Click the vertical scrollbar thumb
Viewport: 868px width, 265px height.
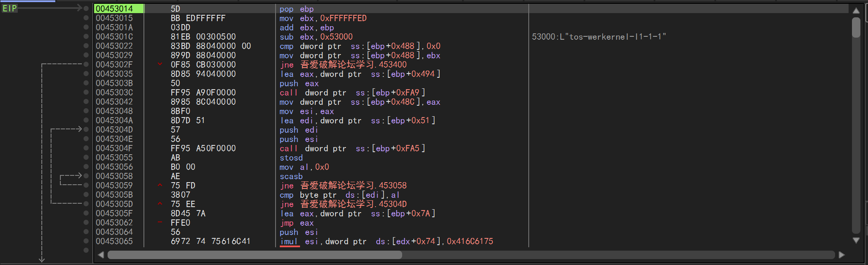tap(856, 27)
